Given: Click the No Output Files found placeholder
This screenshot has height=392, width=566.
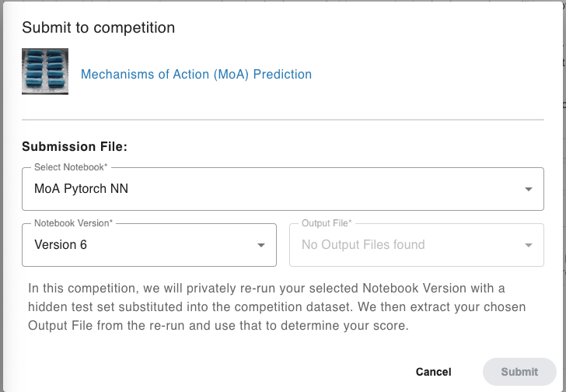Looking at the screenshot, I should [363, 244].
